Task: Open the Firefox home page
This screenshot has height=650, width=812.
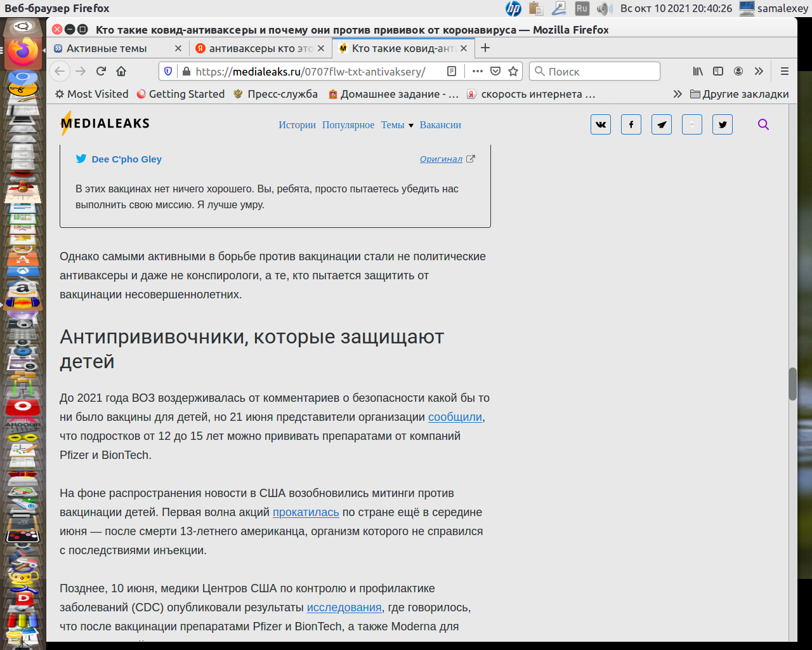Action: click(121, 71)
